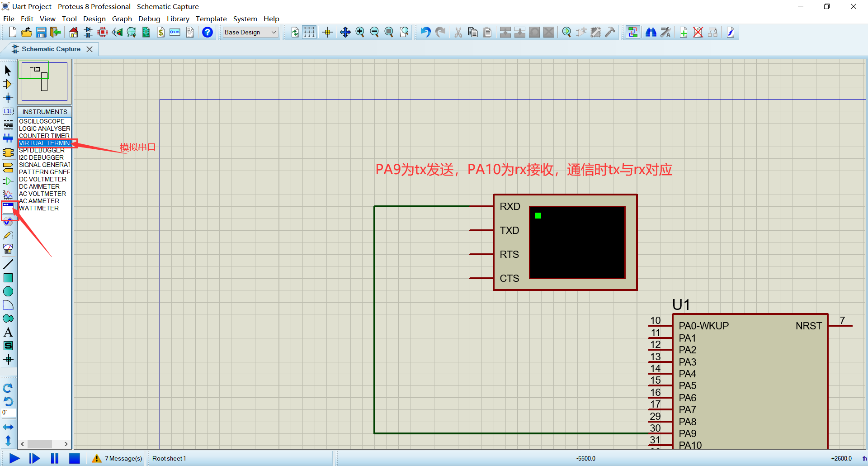This screenshot has width=868, height=466.
Task: Select VIRTUAL TERMINAL from the instruments list
Action: pos(45,143)
